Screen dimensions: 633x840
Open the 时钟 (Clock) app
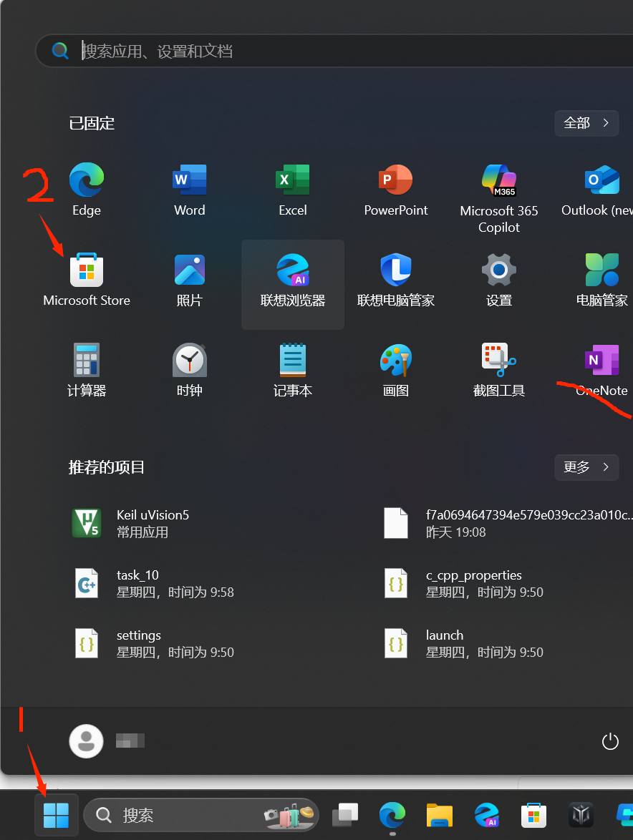[x=190, y=370]
